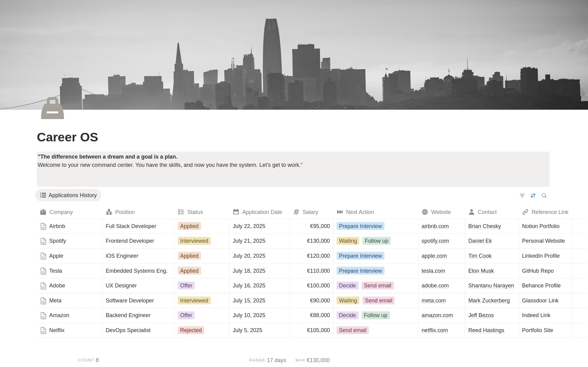Click the MAX €130,000 footer

pos(312,360)
